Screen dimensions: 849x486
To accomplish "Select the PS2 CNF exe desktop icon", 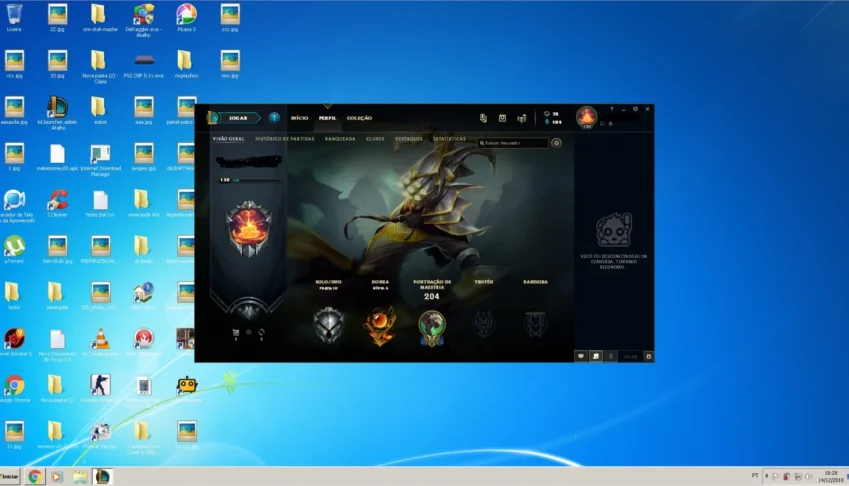I will [143, 64].
